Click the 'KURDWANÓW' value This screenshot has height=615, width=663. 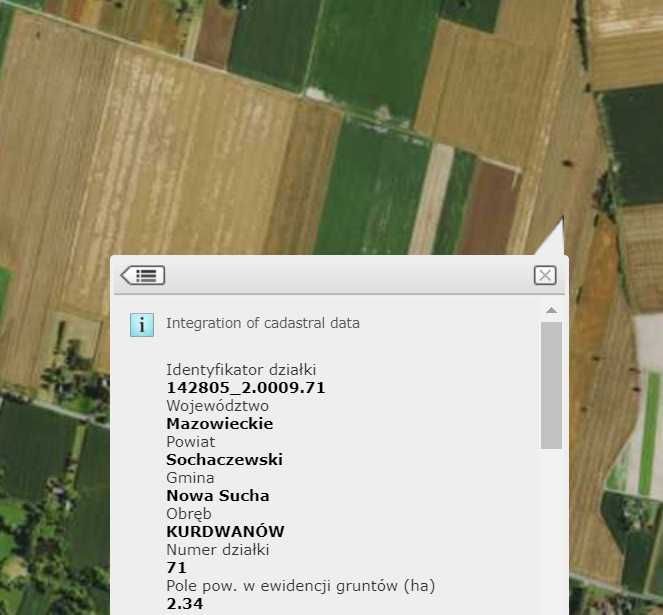[225, 532]
